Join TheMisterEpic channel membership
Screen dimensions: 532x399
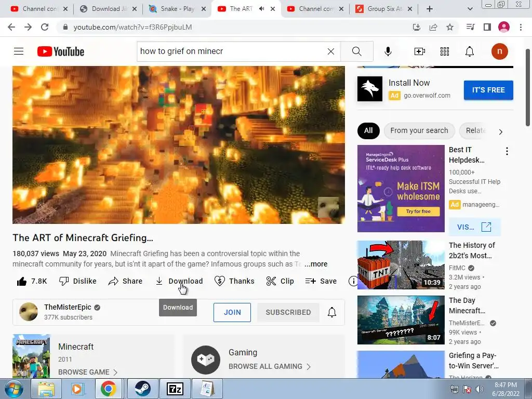(x=232, y=312)
